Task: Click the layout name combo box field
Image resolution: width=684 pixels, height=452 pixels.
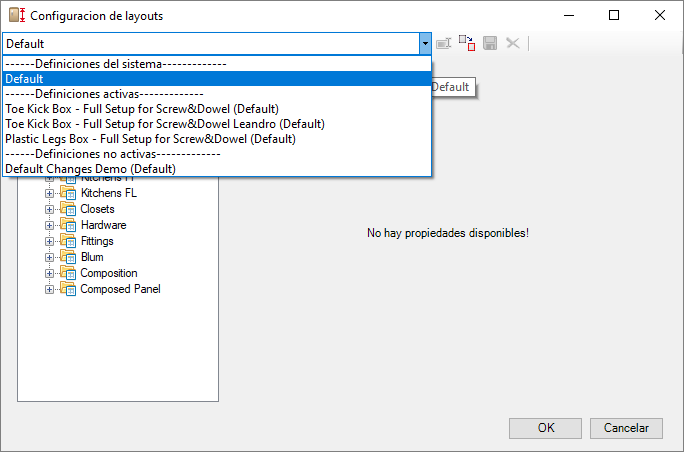Action: coord(210,44)
